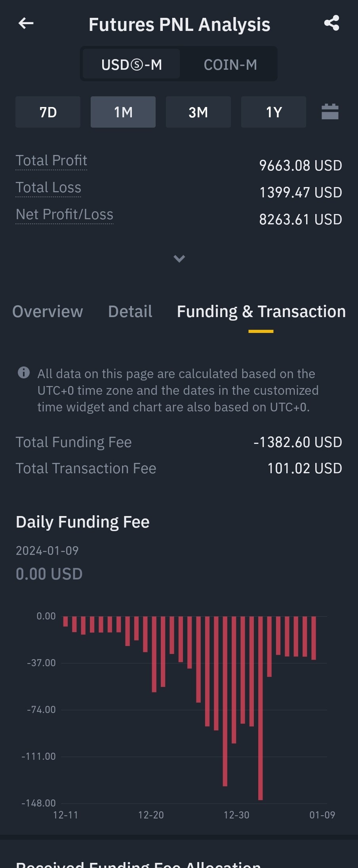Open the Detail tab
The width and height of the screenshot is (358, 868).
pos(130,312)
